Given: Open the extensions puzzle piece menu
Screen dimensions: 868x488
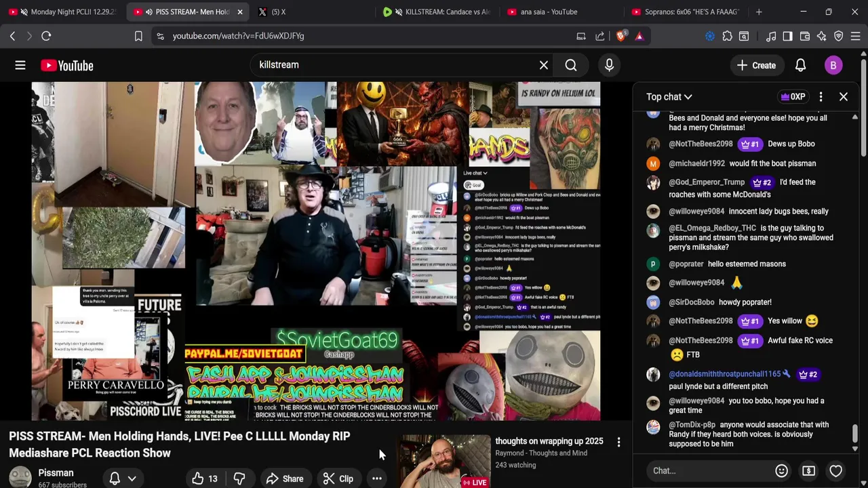Looking at the screenshot, I should point(728,36).
